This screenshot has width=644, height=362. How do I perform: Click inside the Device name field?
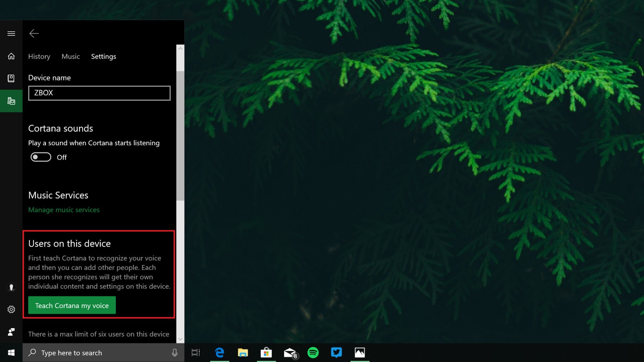(99, 93)
